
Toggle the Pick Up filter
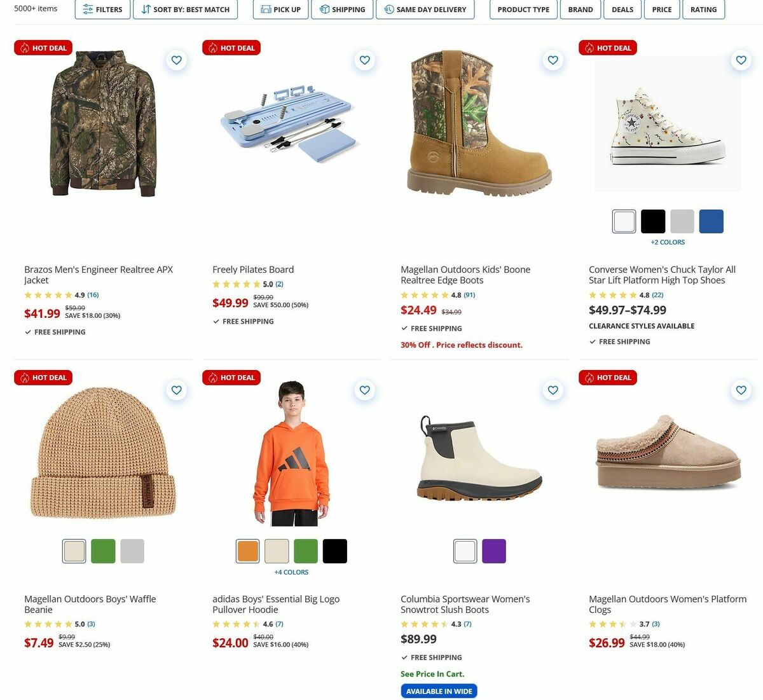[x=281, y=10]
